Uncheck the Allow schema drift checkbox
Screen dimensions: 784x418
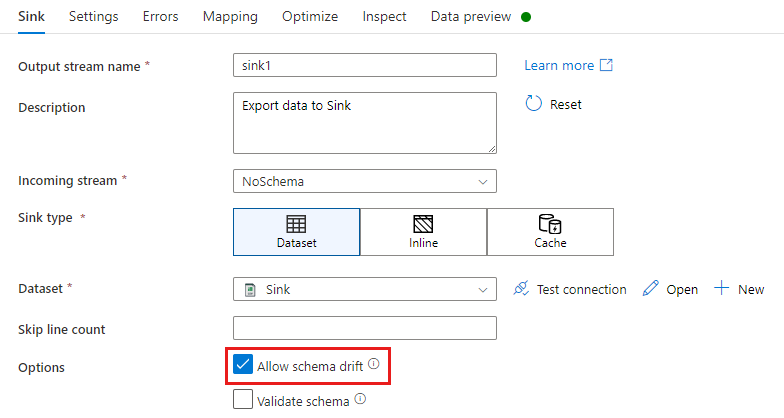click(x=243, y=364)
